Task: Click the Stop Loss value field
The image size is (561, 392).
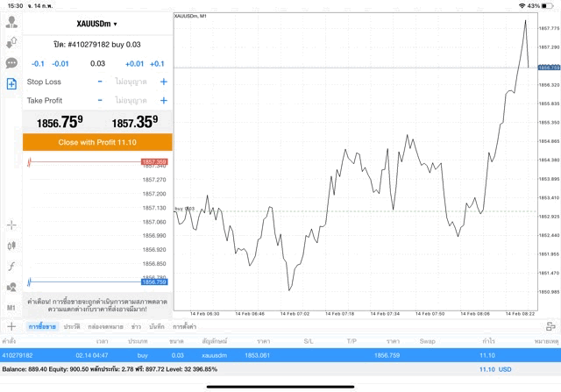Action: pyautogui.click(x=131, y=82)
